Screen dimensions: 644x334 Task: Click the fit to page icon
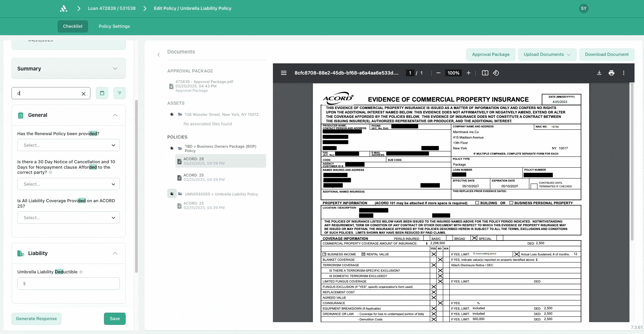pyautogui.click(x=485, y=73)
